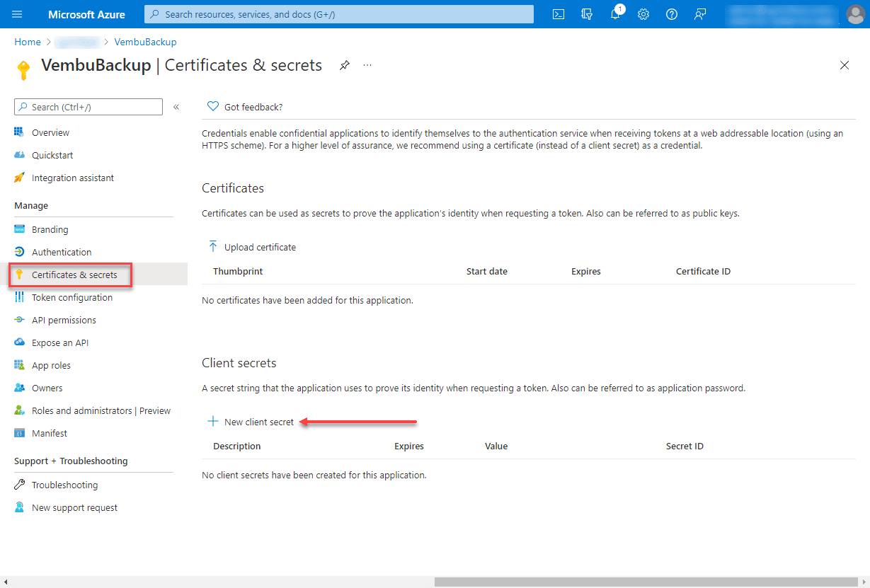
Task: Pin the Certificates & secrets blade
Action: [344, 65]
